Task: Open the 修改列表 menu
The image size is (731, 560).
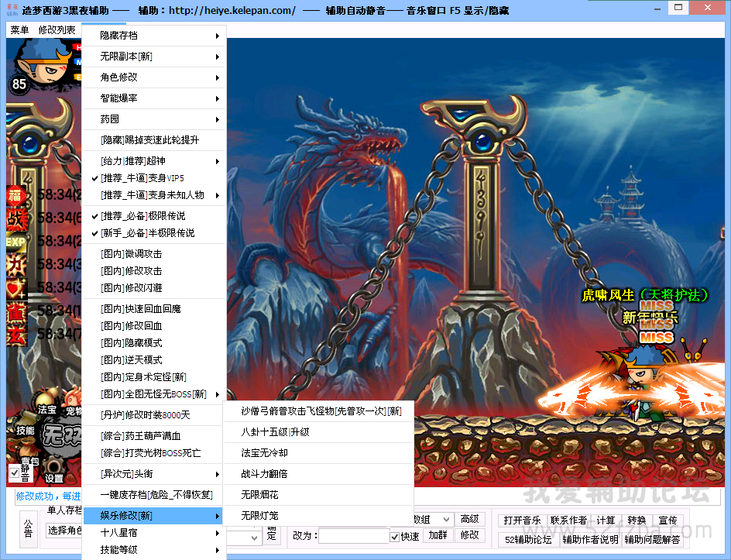Action: click(x=57, y=30)
